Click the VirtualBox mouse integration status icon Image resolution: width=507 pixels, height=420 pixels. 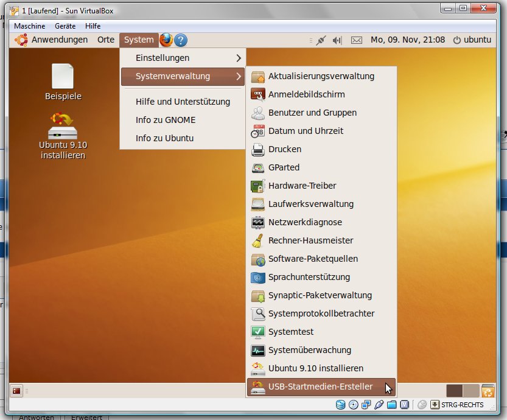tap(422, 405)
